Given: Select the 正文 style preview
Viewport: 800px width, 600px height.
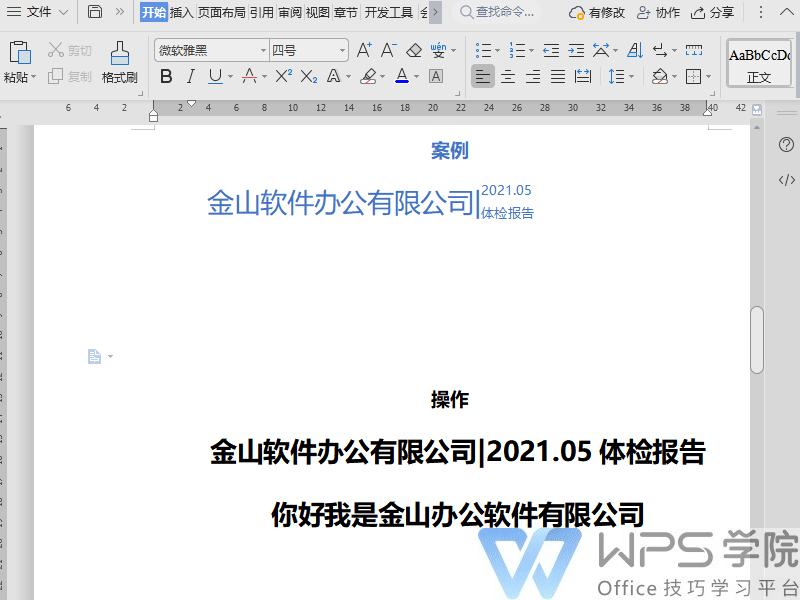Looking at the screenshot, I should click(759, 64).
